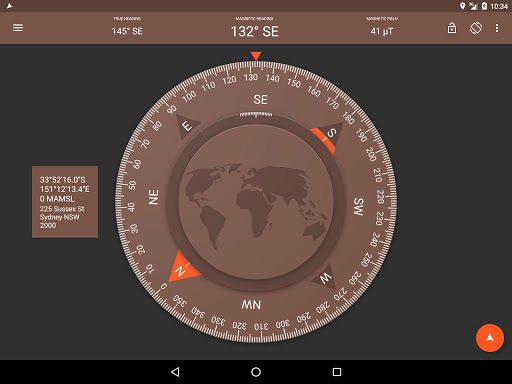Screen dimensions: 512x384
Task: Click the orange N north pointer
Action: coord(183,268)
